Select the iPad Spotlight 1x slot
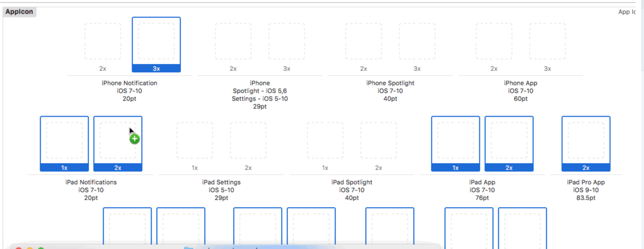Viewport: 644px width, 249px height. click(x=325, y=141)
